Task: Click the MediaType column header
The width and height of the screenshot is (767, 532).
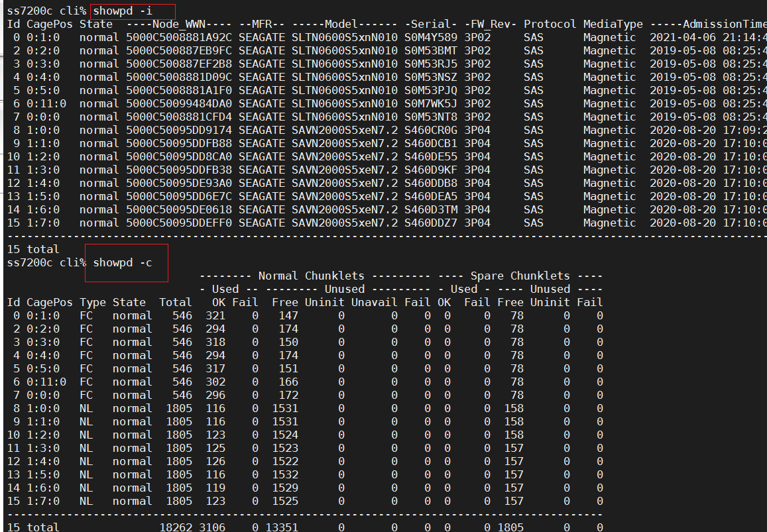Action: (x=613, y=25)
